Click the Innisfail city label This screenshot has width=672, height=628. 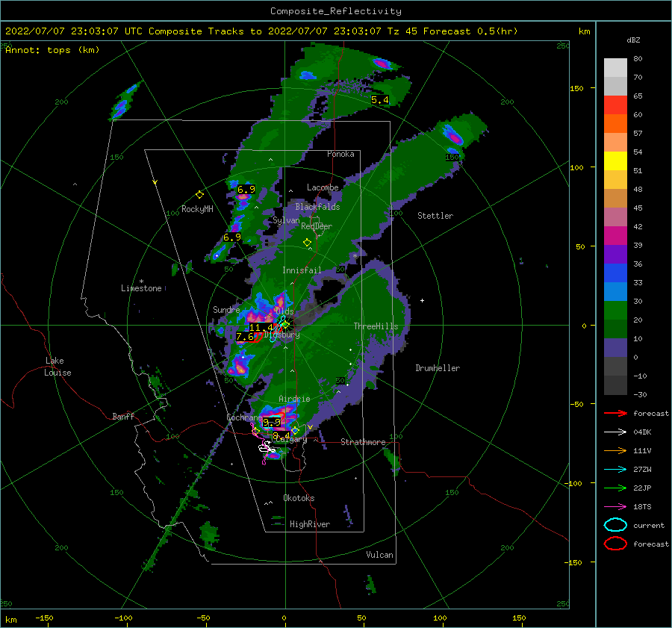coord(302,270)
